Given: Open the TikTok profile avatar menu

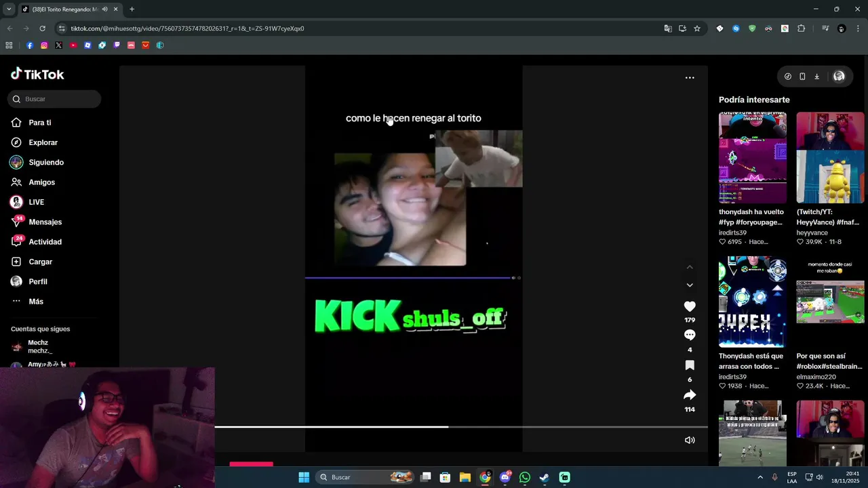Looking at the screenshot, I should coord(839,77).
